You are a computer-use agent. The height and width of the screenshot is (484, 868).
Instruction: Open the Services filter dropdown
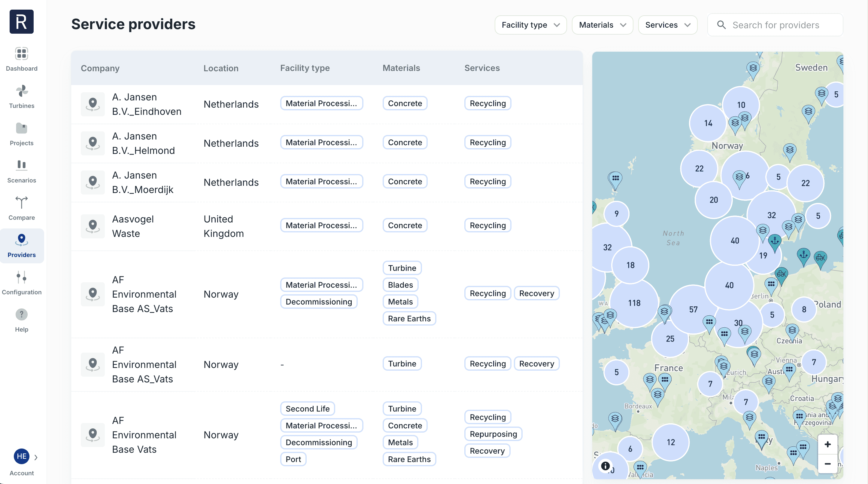(x=667, y=25)
